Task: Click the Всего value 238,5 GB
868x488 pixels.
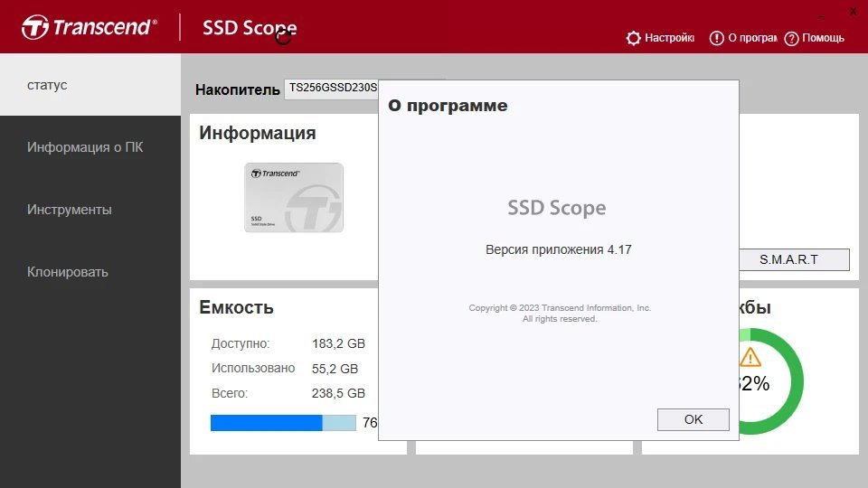Action: tap(338, 393)
